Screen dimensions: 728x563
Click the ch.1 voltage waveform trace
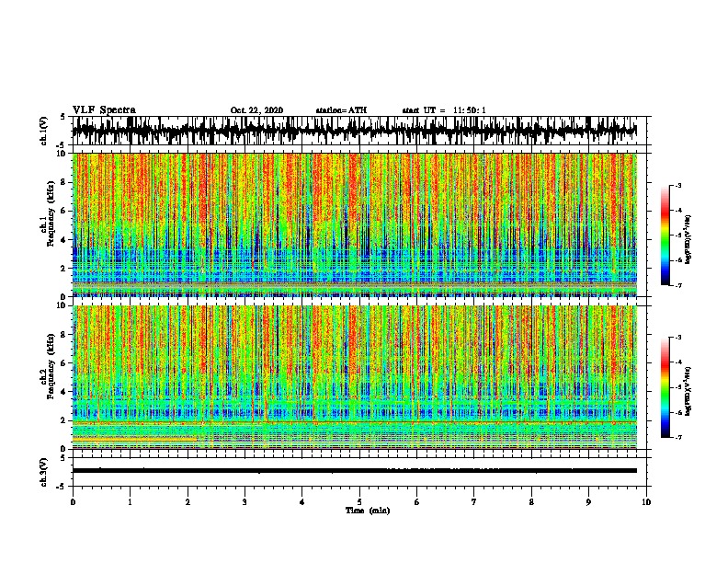(x=354, y=130)
